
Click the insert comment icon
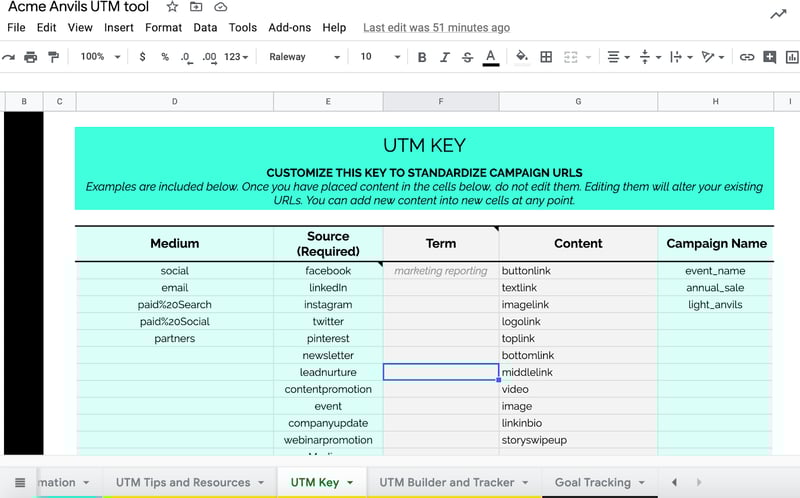769,57
